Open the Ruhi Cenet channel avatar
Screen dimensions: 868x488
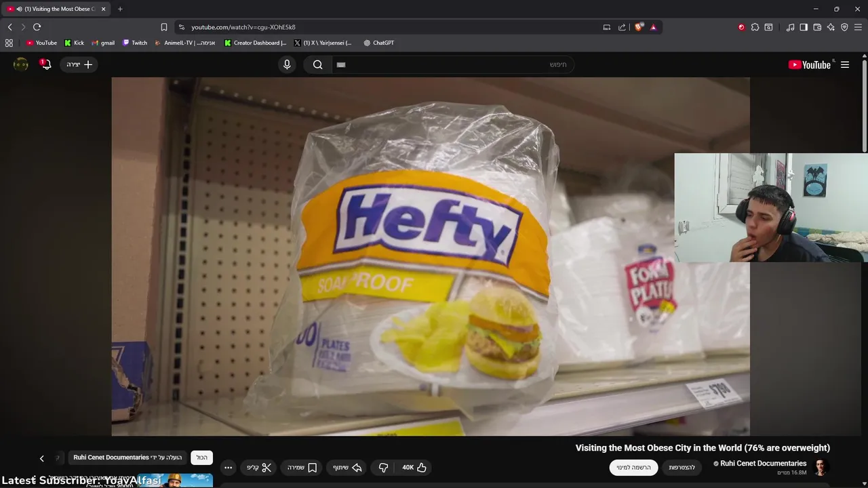(x=821, y=468)
